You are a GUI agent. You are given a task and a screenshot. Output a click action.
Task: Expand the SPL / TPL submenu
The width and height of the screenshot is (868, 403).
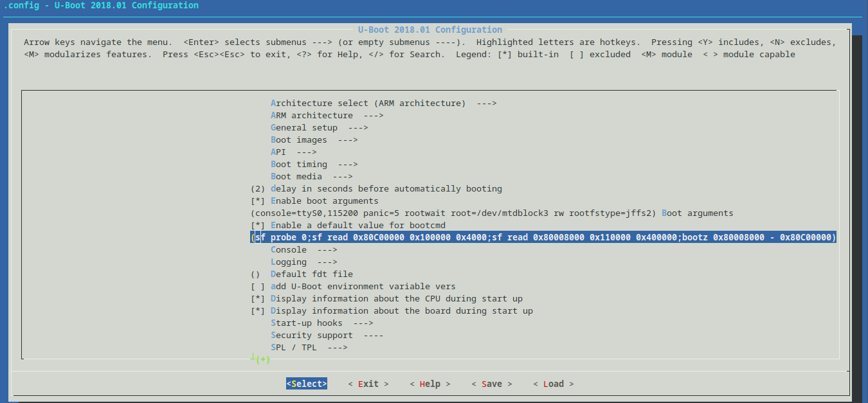(x=309, y=348)
